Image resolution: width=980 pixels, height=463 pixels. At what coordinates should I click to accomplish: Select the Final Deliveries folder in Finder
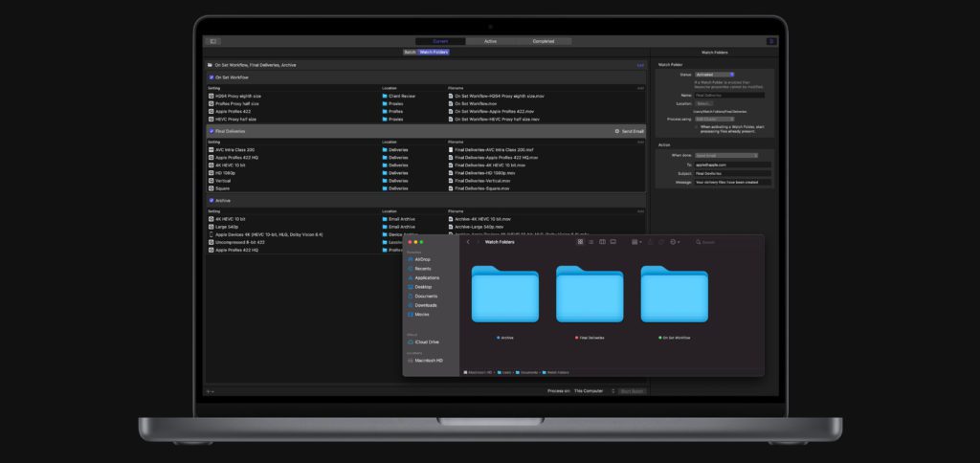[x=590, y=295]
